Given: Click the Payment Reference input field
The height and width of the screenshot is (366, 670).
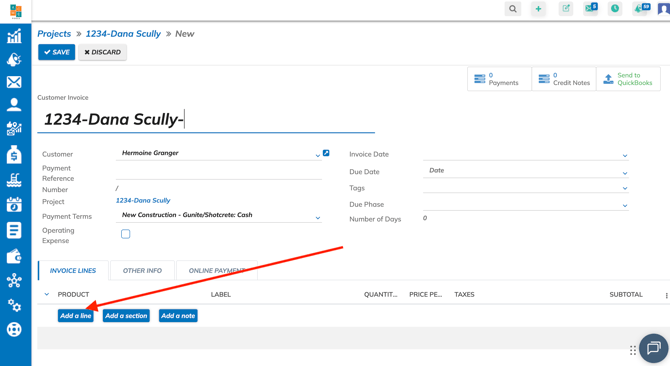Looking at the screenshot, I should click(219, 173).
